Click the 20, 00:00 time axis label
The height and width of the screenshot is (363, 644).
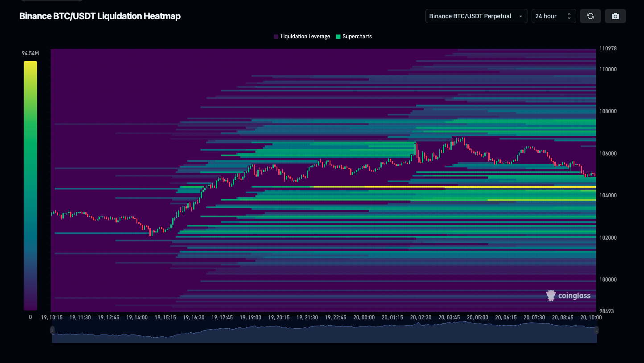(364, 318)
